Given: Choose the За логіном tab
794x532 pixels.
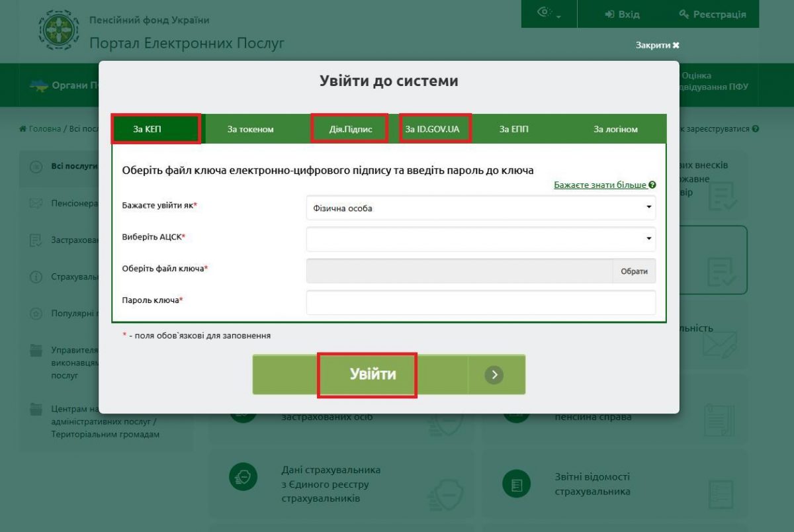Looking at the screenshot, I should coord(615,129).
